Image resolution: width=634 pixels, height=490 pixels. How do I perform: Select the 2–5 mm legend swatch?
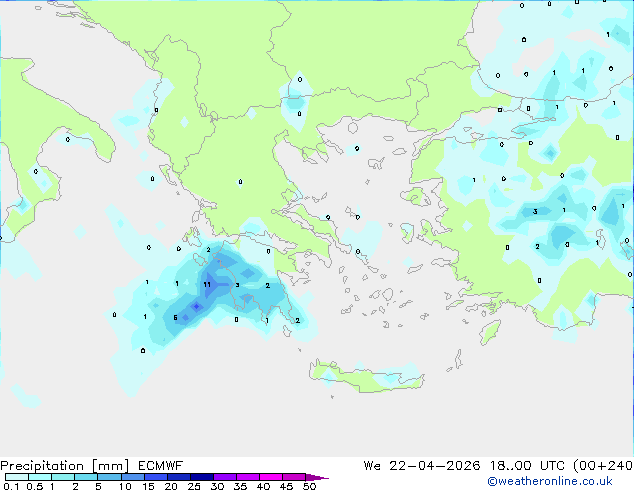[86, 477]
